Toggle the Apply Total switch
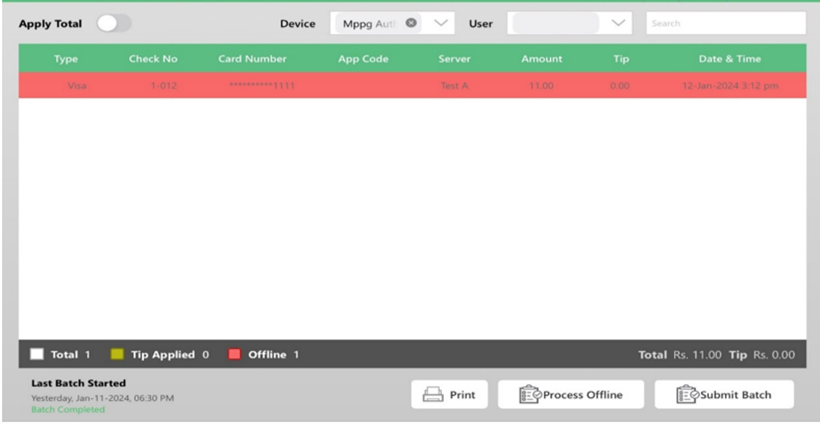This screenshot has height=423, width=820. pyautogui.click(x=114, y=23)
